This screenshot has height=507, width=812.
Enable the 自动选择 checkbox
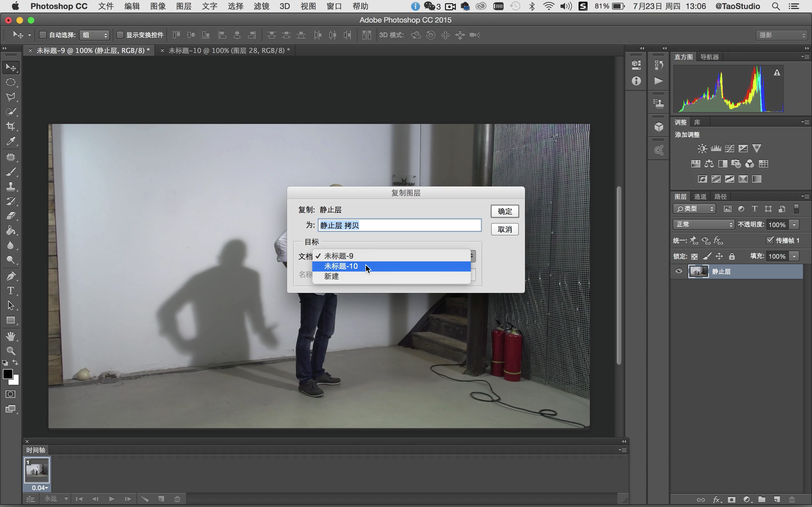(x=43, y=35)
